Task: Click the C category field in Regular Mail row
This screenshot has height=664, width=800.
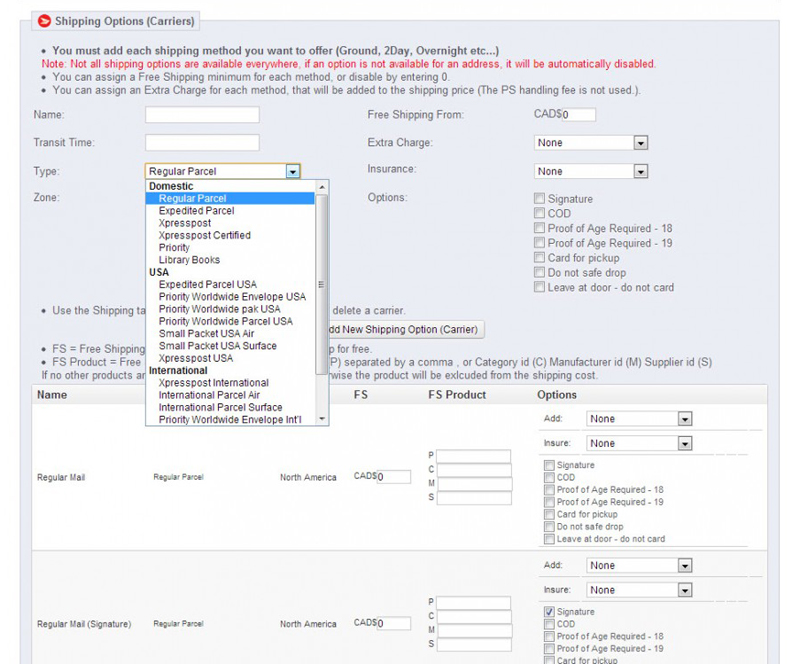Action: [x=474, y=470]
